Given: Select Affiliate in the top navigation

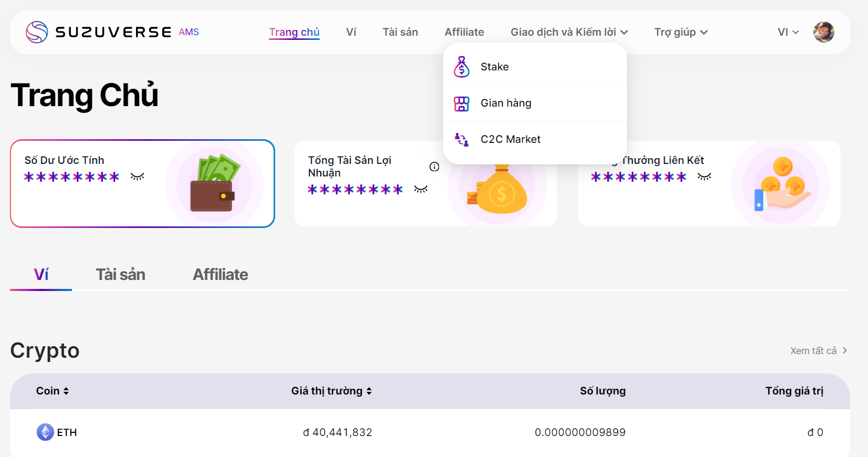Looking at the screenshot, I should (x=464, y=32).
